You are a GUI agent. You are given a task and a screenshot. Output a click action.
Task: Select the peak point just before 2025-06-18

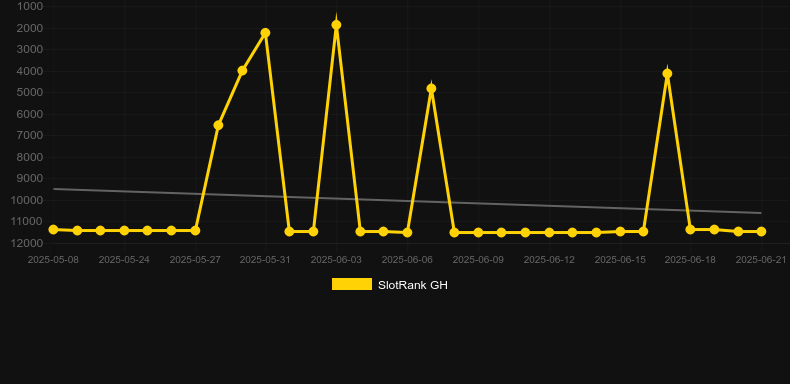(667, 74)
